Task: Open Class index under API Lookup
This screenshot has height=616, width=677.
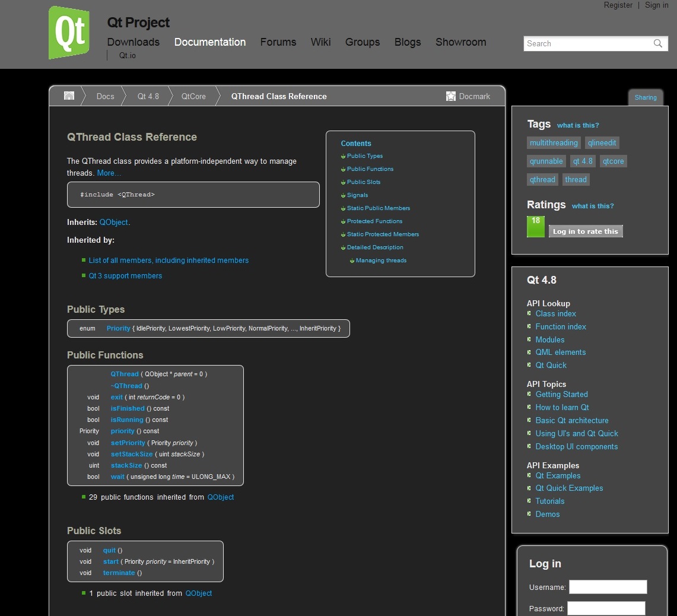Action: click(556, 313)
